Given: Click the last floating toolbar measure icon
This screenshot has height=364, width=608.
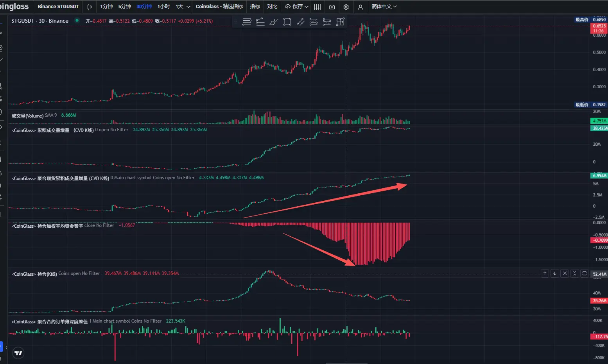Looking at the screenshot, I should coord(340,22).
